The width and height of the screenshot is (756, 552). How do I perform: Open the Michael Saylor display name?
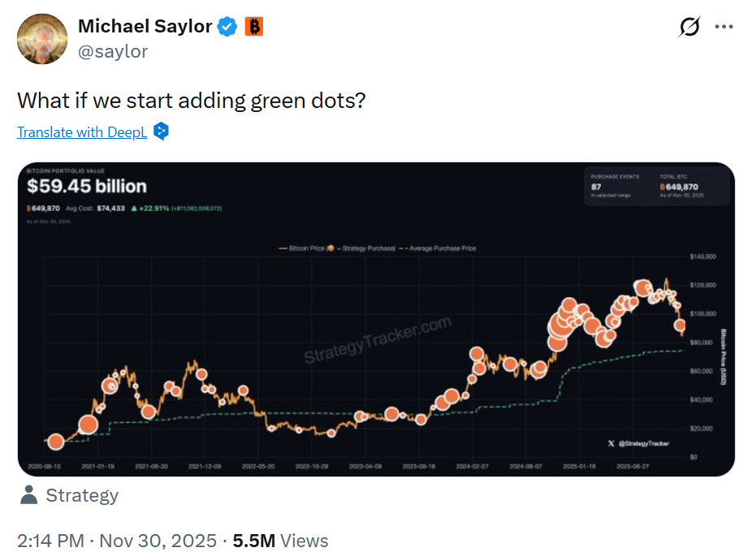pyautogui.click(x=145, y=27)
